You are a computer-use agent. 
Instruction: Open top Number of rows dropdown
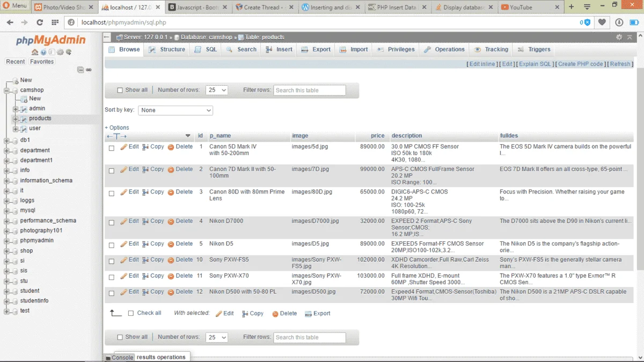coord(217,90)
